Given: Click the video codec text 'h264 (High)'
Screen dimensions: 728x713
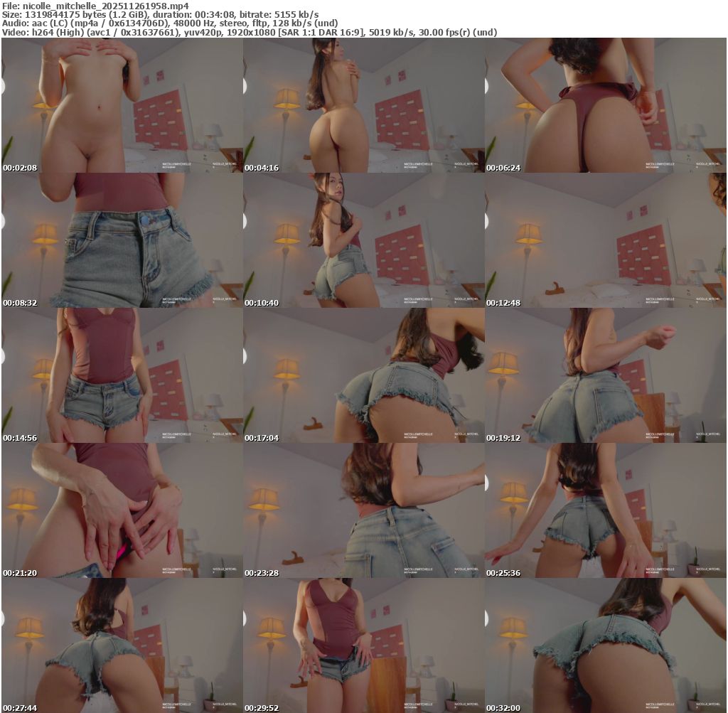Looking at the screenshot, I should [x=55, y=33].
